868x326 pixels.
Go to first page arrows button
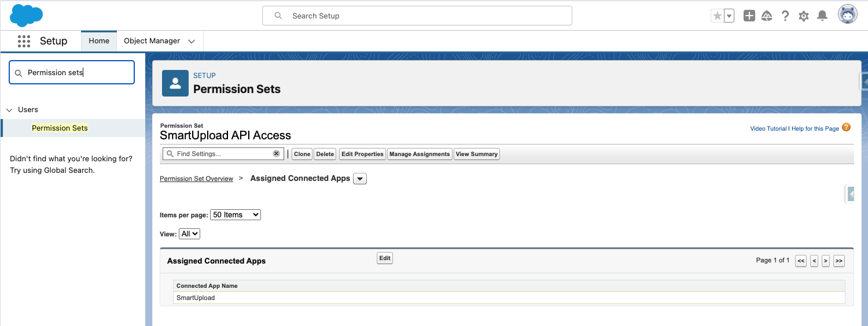coord(801,261)
